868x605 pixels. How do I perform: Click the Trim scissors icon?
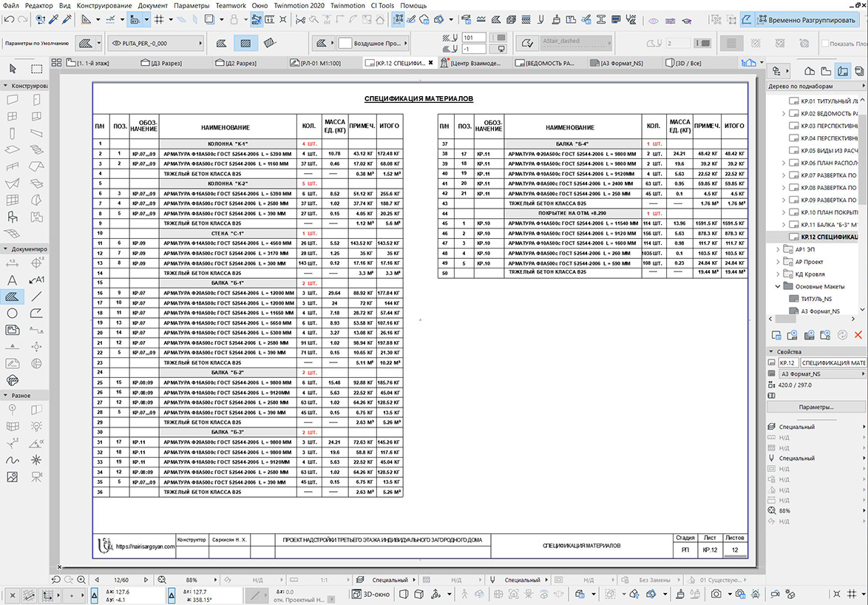[301, 20]
